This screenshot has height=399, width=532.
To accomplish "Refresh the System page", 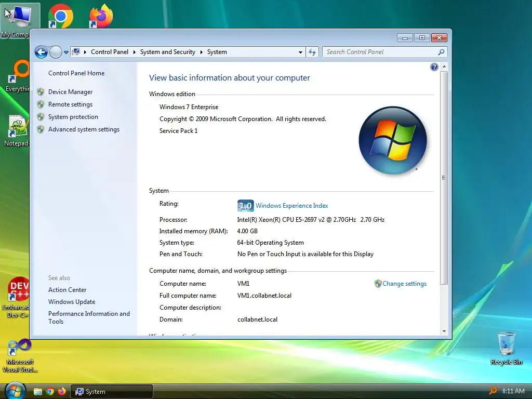I will pyautogui.click(x=312, y=52).
